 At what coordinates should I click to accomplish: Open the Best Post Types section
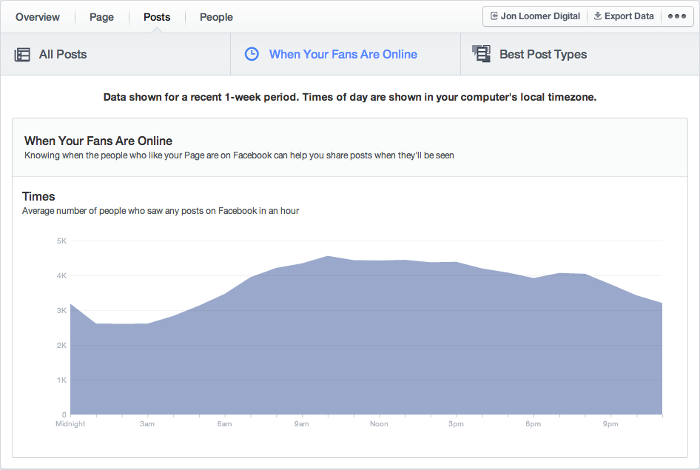[x=580, y=54]
